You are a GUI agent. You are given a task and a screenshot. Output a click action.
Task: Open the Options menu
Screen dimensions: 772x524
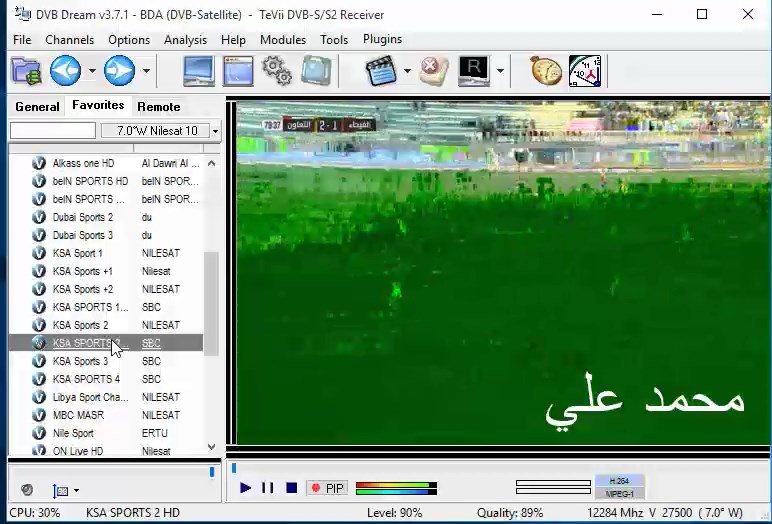click(129, 40)
